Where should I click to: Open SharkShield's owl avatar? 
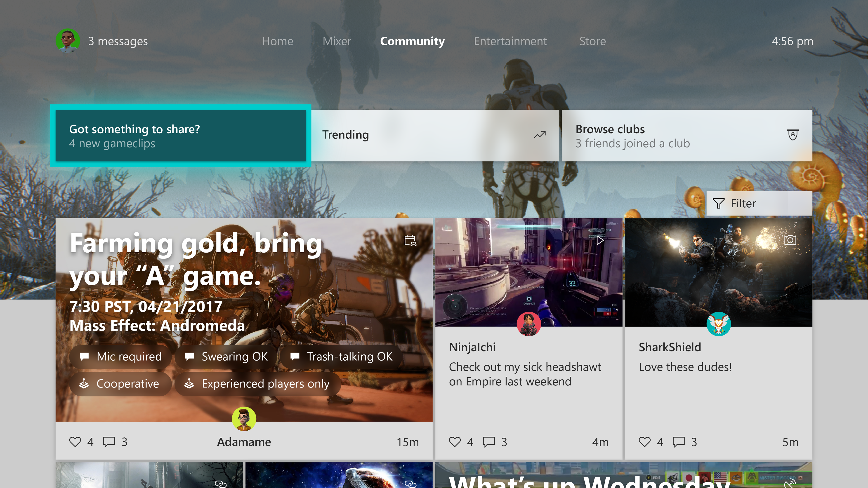point(718,324)
